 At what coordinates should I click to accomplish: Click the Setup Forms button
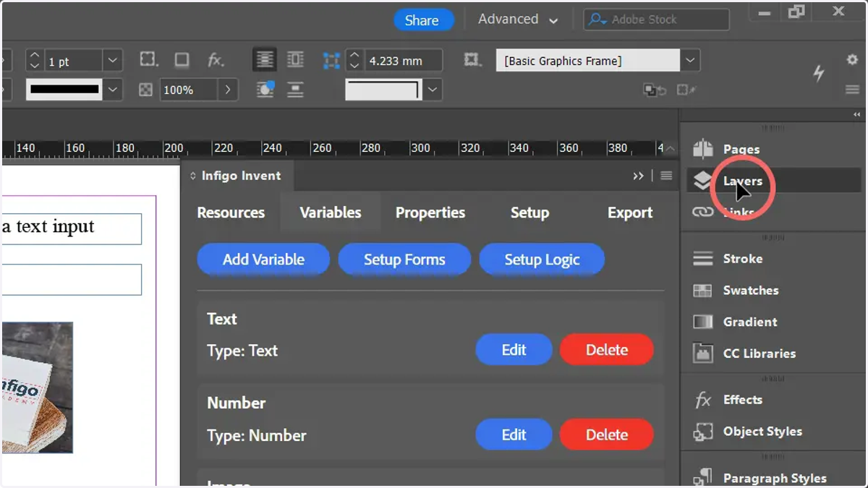(x=404, y=260)
